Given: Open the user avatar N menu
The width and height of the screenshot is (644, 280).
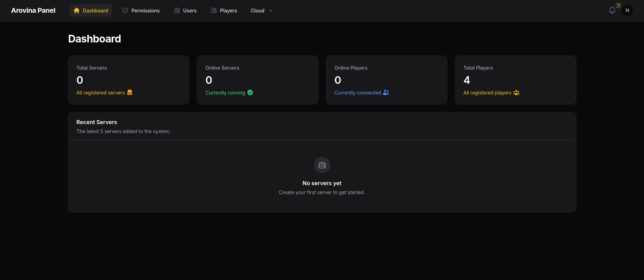Looking at the screenshot, I should click(627, 11).
